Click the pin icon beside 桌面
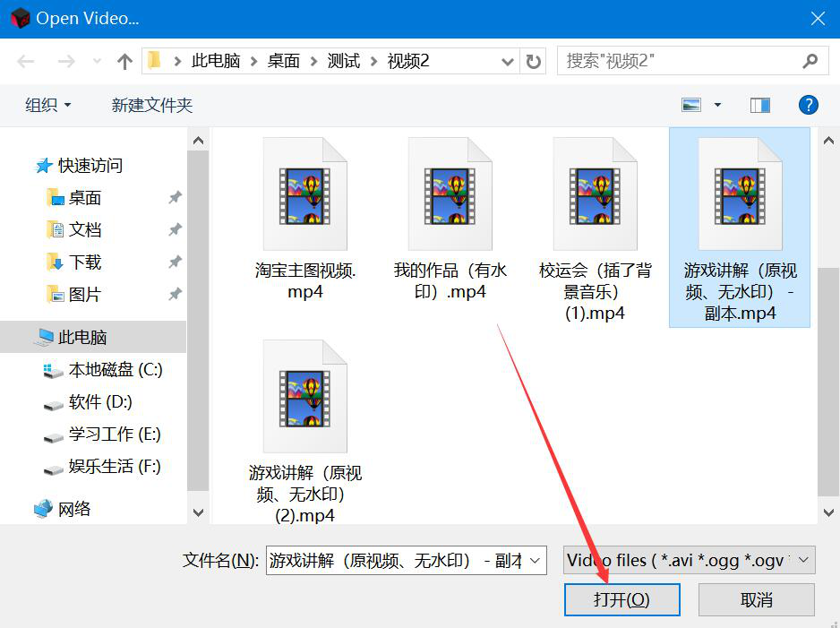This screenshot has width=840, height=628. click(175, 198)
